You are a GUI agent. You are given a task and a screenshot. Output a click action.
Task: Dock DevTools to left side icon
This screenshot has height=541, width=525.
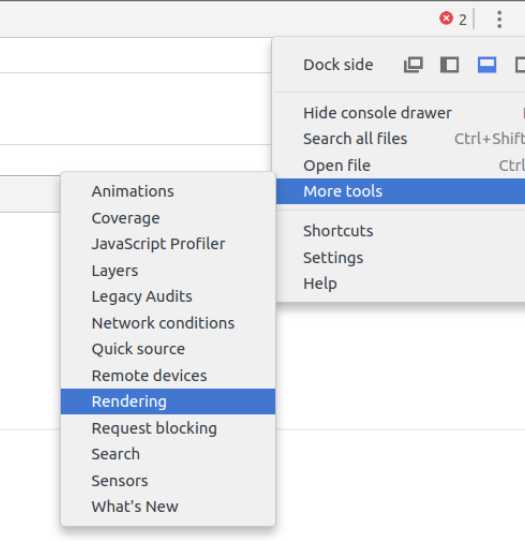pos(450,65)
